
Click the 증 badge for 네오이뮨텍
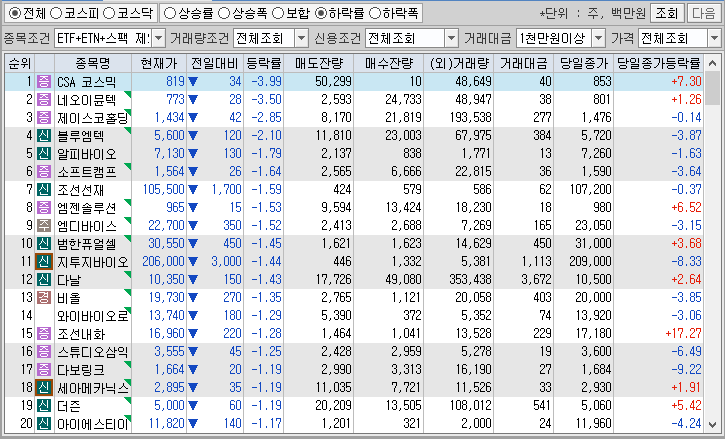tap(44, 99)
